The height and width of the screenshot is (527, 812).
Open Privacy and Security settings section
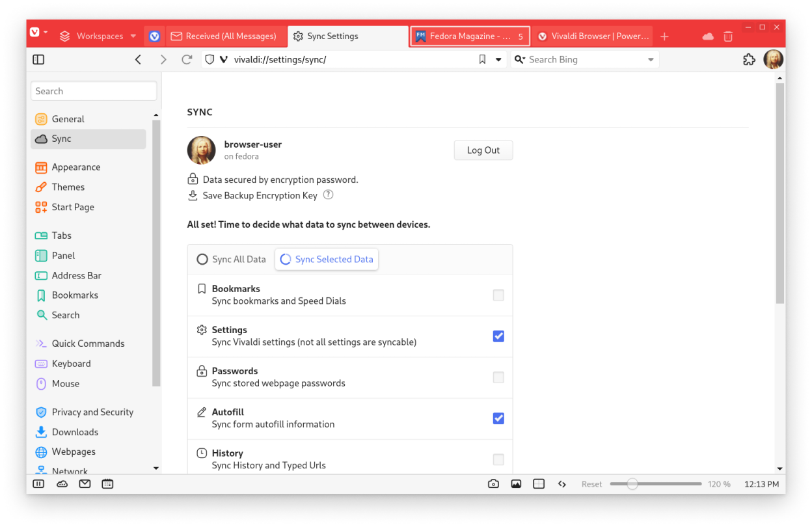coord(92,412)
